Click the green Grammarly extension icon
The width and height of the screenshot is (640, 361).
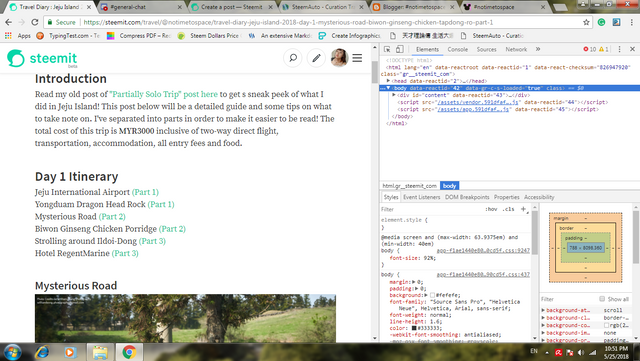pyautogui.click(x=601, y=22)
